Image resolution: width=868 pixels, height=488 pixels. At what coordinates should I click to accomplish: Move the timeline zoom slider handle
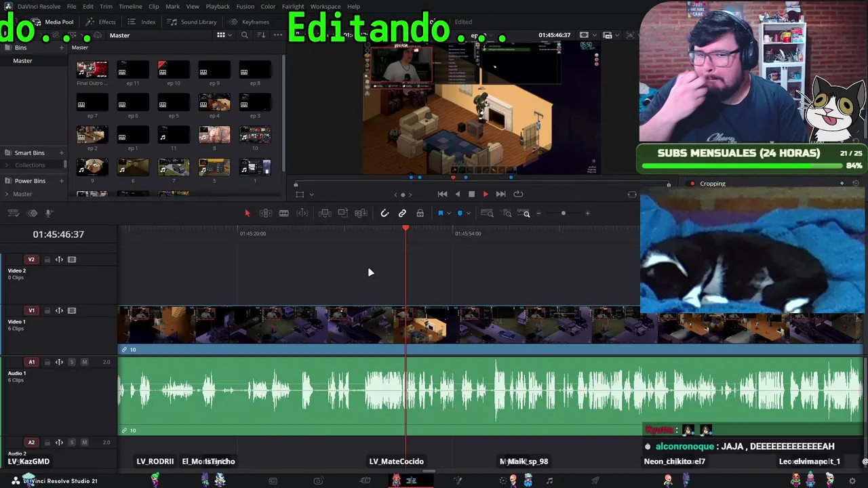tap(563, 213)
